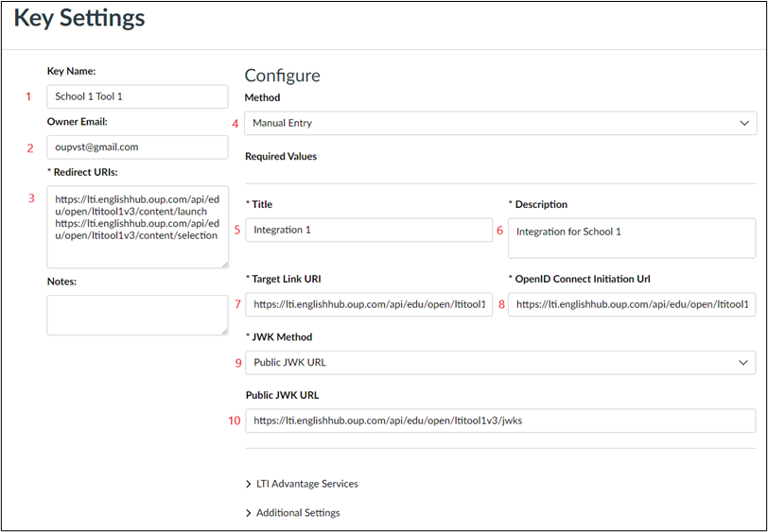Open the Method dropdown showing Manual Entry
This screenshot has height=532, width=768.
[500, 123]
